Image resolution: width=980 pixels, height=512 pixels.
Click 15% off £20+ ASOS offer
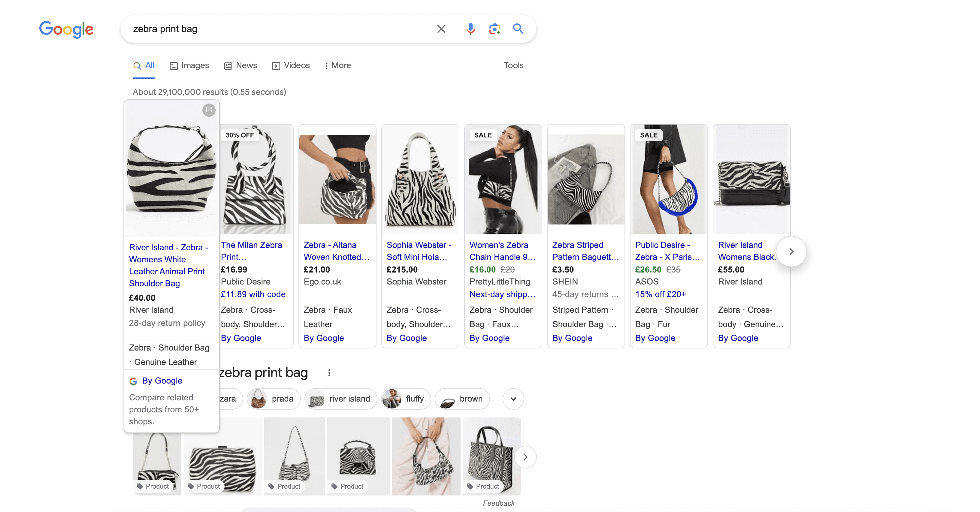(661, 294)
